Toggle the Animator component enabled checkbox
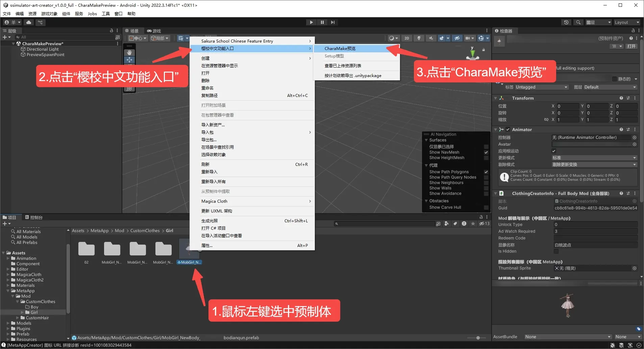This screenshot has height=349, width=644. tap(508, 129)
